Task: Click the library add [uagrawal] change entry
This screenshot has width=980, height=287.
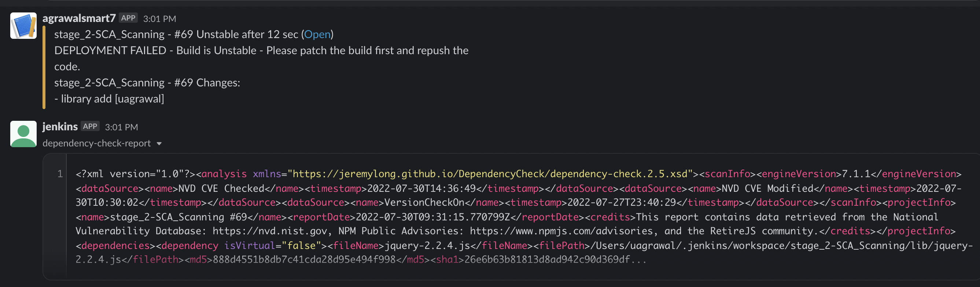Action: (x=109, y=99)
